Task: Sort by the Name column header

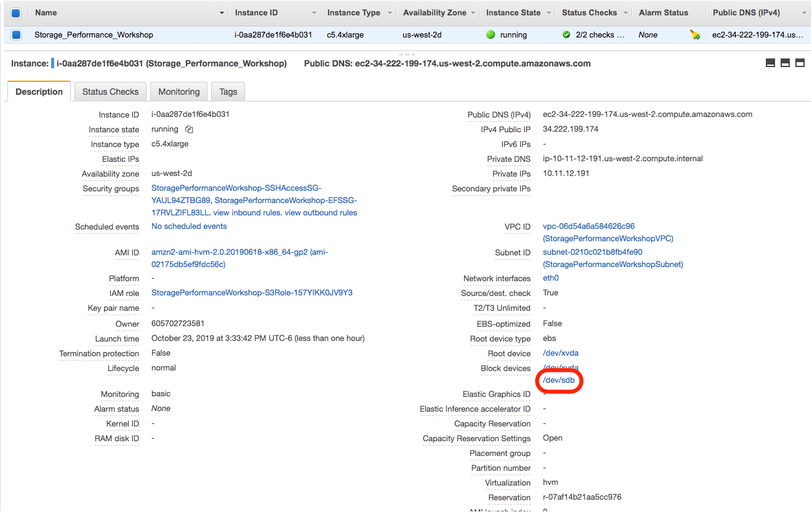Action: coord(46,13)
